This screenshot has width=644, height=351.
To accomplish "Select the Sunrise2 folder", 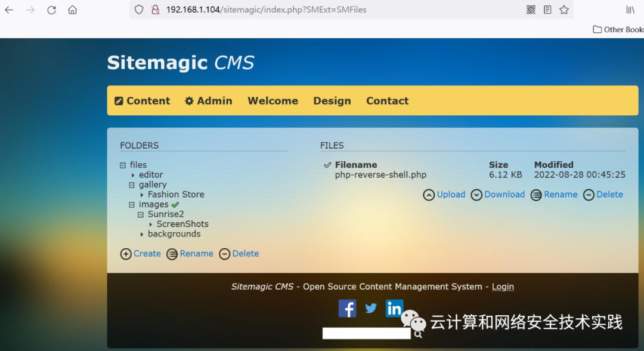I will tap(166, 214).
